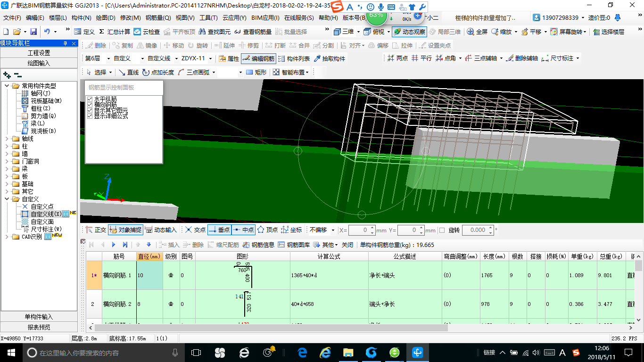Screen dimensions: 644x362
Task: Open 构件列表 component list
Action: click(x=294, y=58)
